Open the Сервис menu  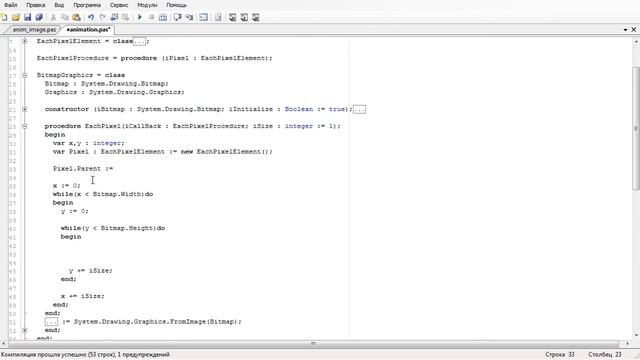pyautogui.click(x=119, y=5)
